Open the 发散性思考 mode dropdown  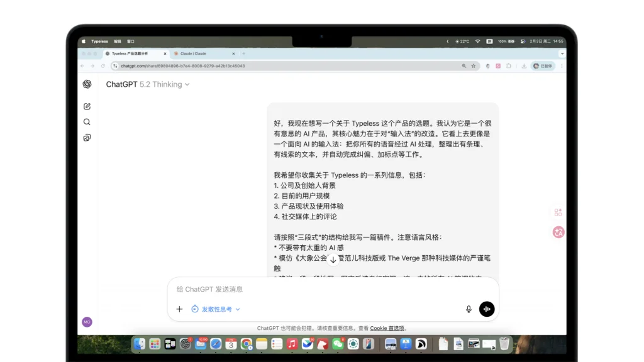pos(216,309)
